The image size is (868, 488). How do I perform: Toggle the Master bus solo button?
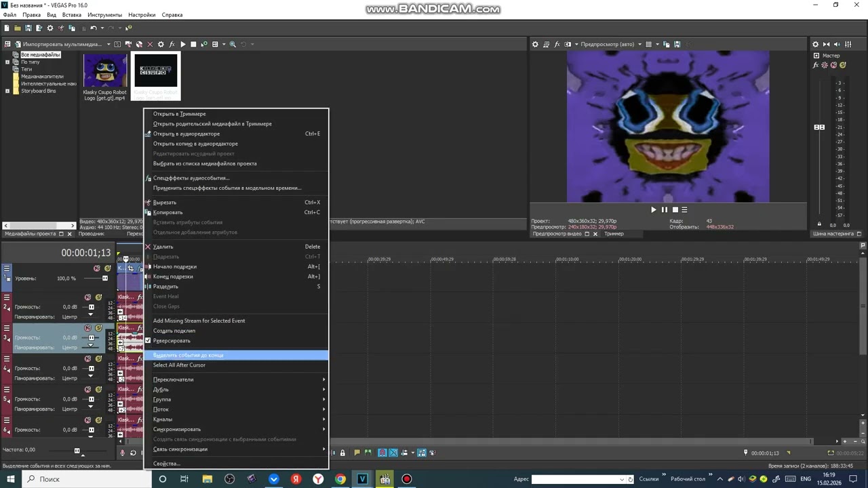843,65
